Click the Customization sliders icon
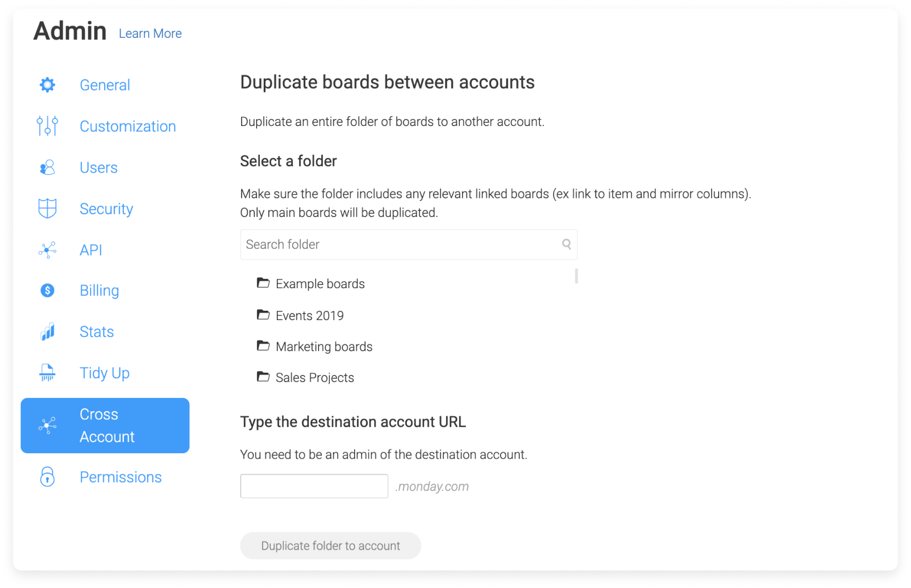Image resolution: width=911 pixels, height=588 pixels. point(48,126)
